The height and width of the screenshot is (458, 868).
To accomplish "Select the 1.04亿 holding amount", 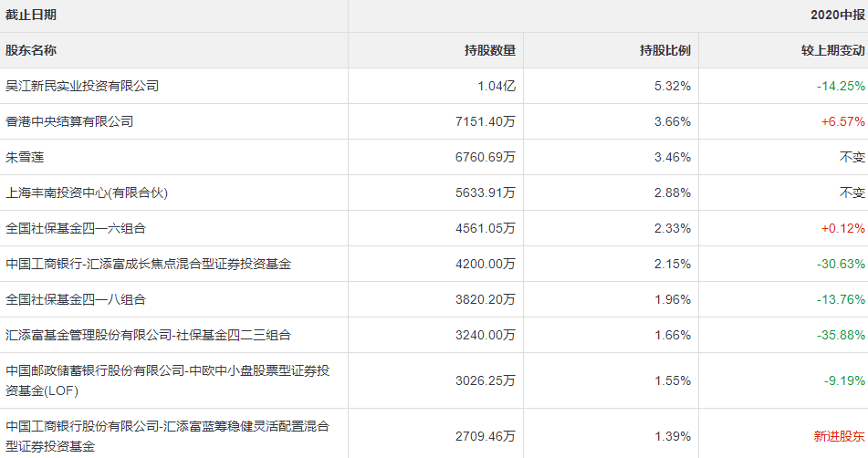I will tap(497, 86).
